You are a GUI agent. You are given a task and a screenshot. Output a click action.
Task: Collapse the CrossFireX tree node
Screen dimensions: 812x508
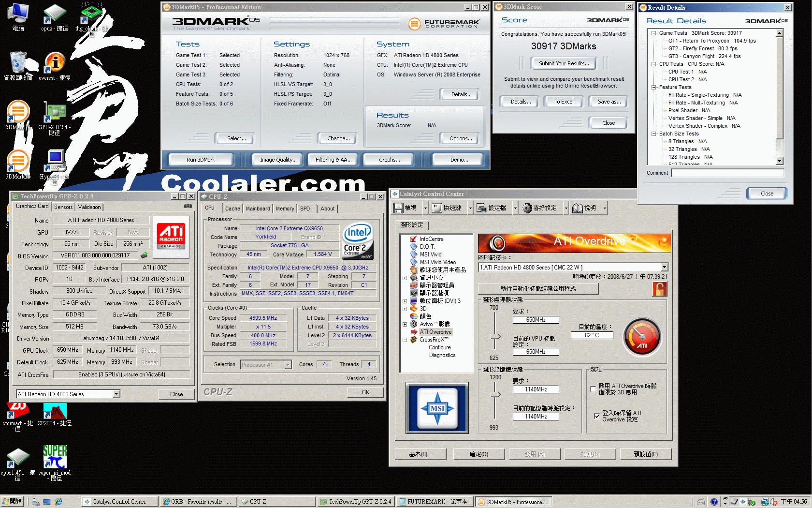click(x=405, y=340)
